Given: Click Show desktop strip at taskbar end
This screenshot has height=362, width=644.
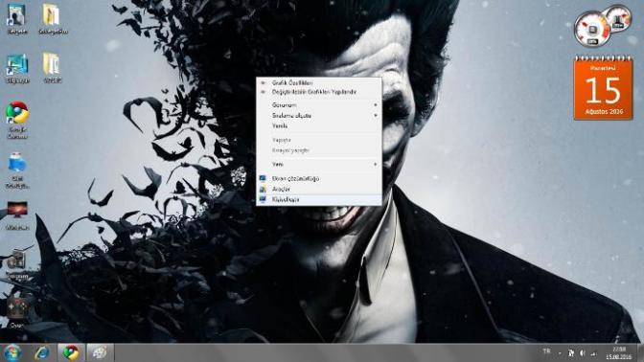Looking at the screenshot, I should 640,352.
